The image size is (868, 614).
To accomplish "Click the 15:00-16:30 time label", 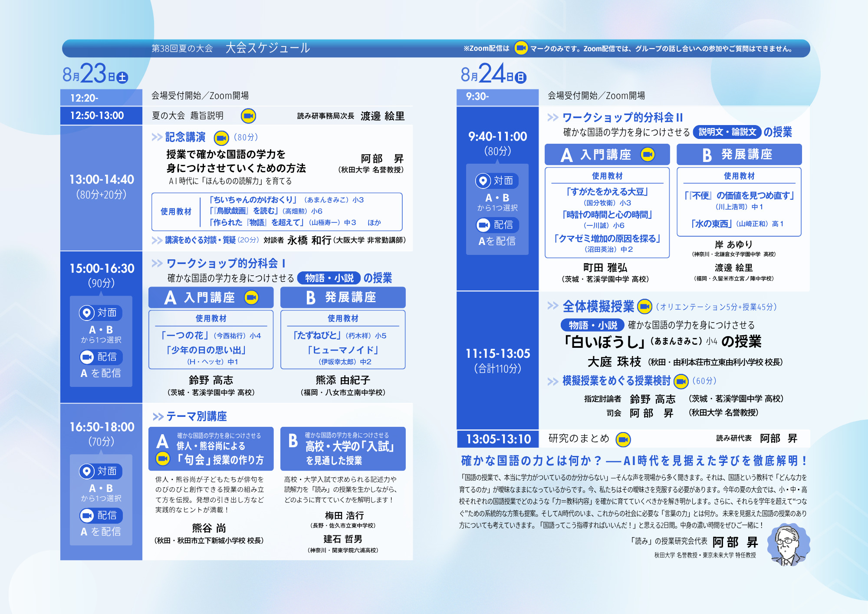I will tap(102, 268).
